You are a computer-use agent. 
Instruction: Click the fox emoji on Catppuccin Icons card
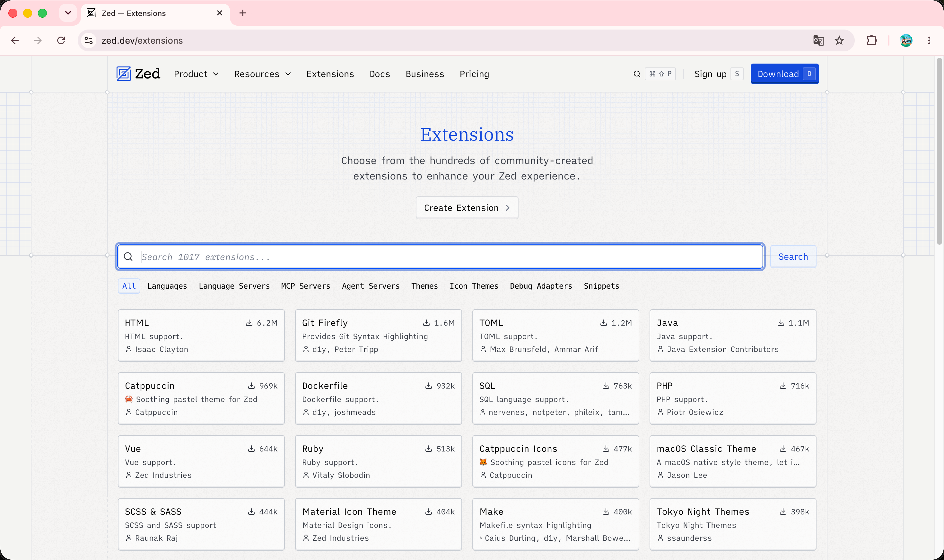(483, 462)
